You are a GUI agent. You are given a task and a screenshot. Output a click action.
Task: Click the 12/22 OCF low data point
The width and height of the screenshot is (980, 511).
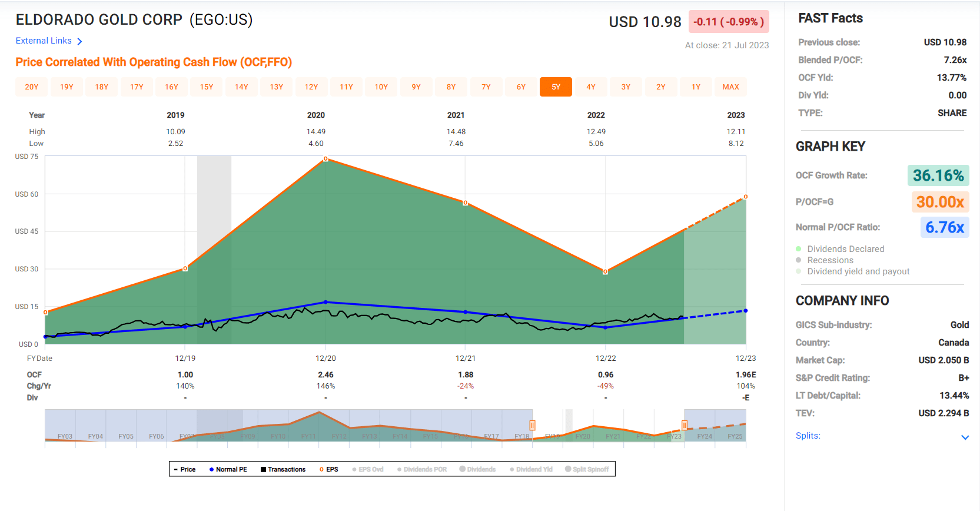point(605,271)
